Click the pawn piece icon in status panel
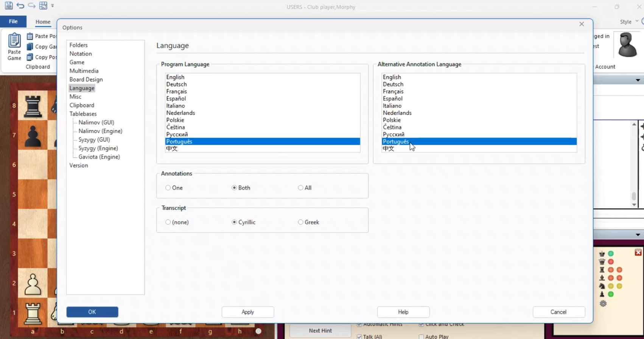This screenshot has height=339, width=644. point(602,294)
